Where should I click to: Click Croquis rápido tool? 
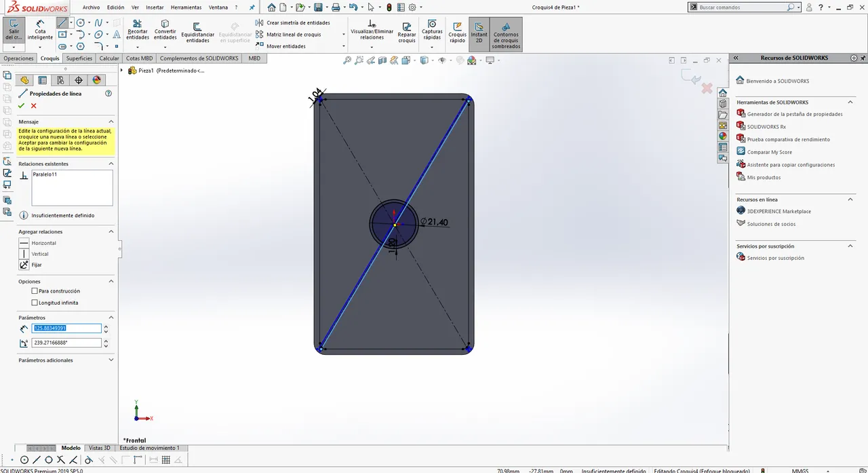(457, 31)
